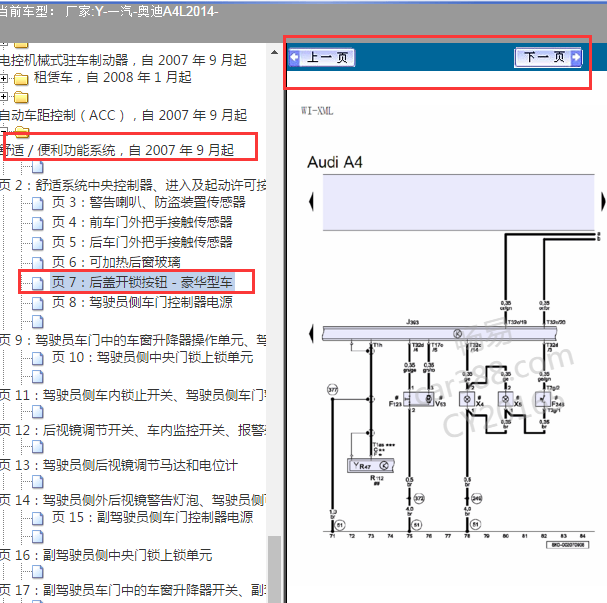Viewport: 607px width, 603px height.
Task: Open 页 10：驾驶员侧中央门锁上锁单元
Action: pos(153,357)
